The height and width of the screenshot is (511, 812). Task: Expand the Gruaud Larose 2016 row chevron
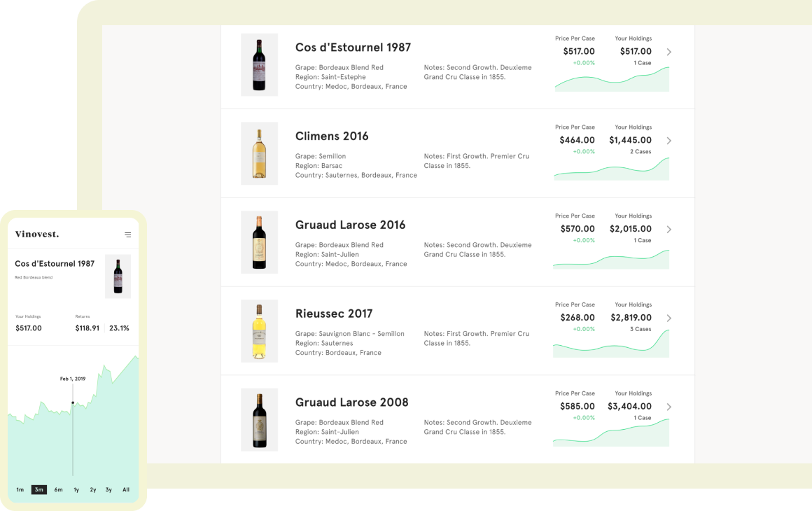[x=669, y=230]
